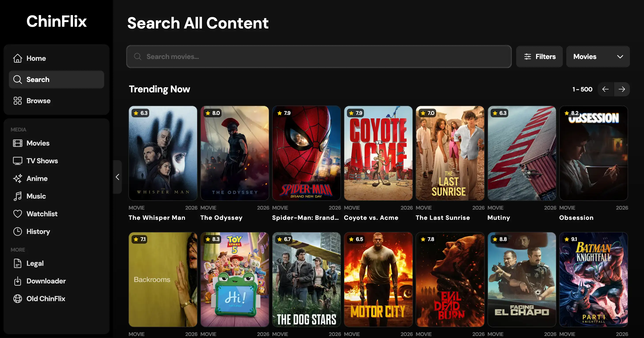Visit the Old ChinFlix link
Viewport: 644px width, 338px height.
click(56, 299)
